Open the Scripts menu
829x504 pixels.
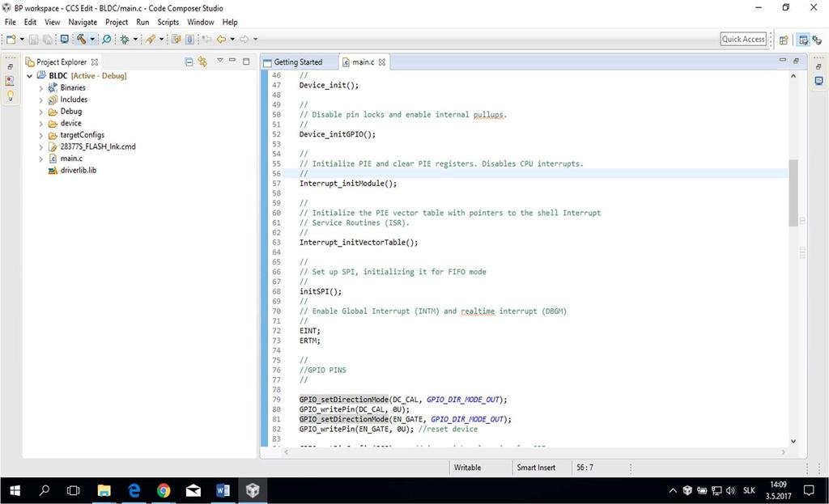coord(168,22)
